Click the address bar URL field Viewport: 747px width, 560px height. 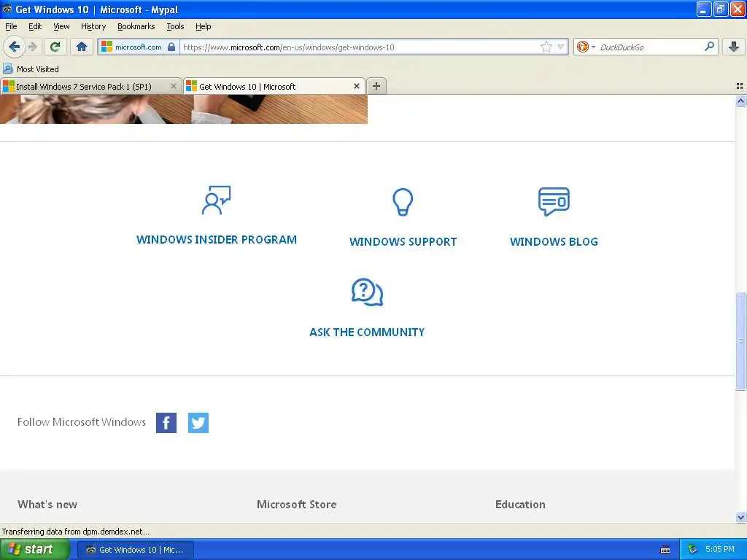click(360, 47)
